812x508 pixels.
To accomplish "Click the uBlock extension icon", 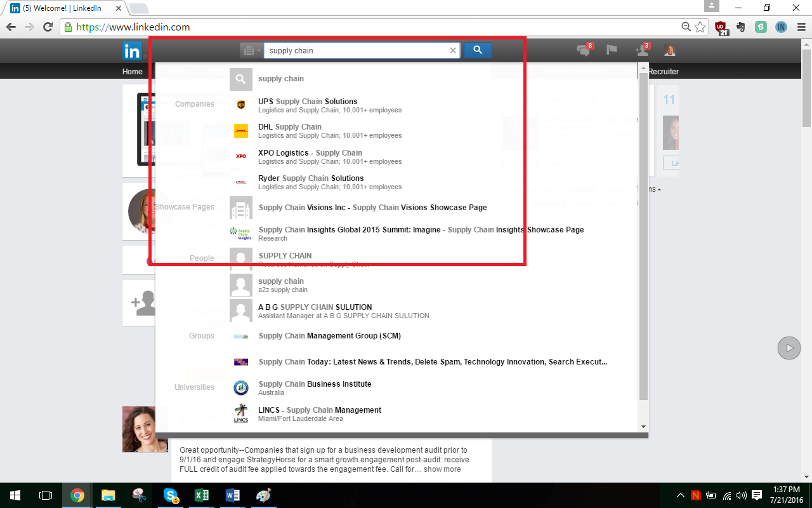I will click(x=721, y=27).
